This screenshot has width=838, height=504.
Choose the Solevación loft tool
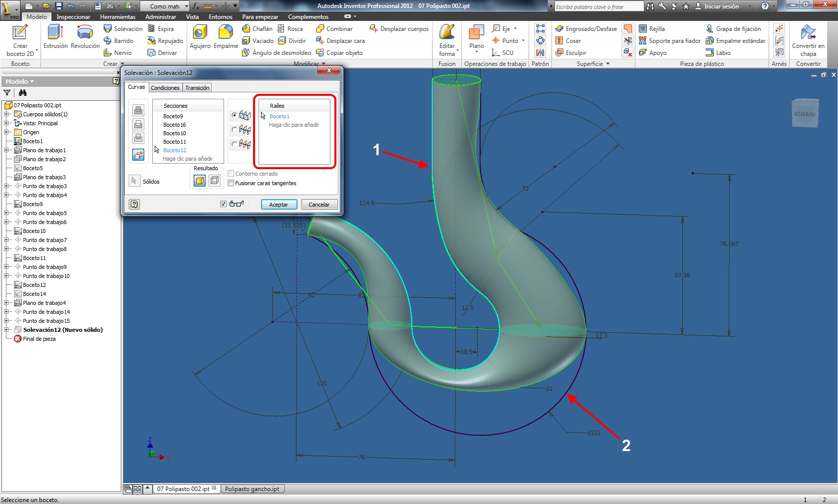coord(123,28)
